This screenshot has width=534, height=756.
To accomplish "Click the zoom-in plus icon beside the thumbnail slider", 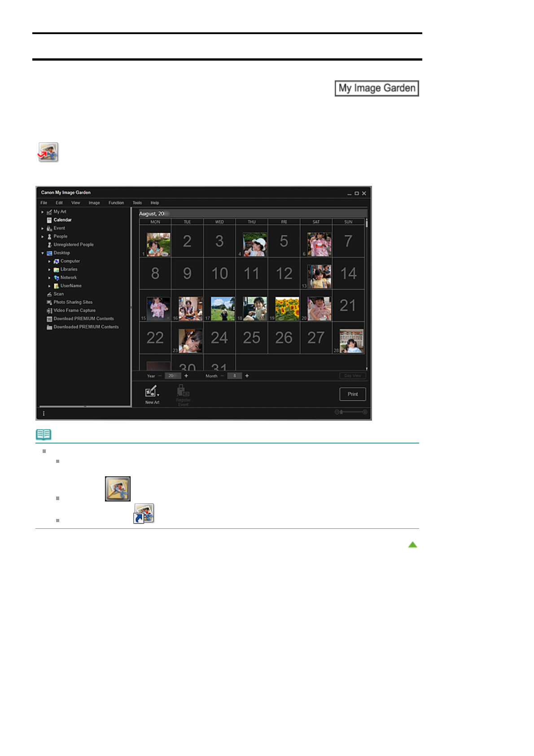I will [365, 412].
